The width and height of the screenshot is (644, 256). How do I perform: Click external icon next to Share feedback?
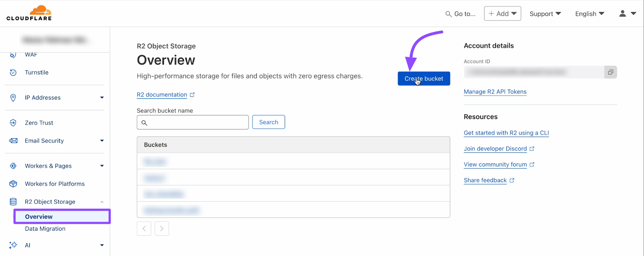point(512,180)
